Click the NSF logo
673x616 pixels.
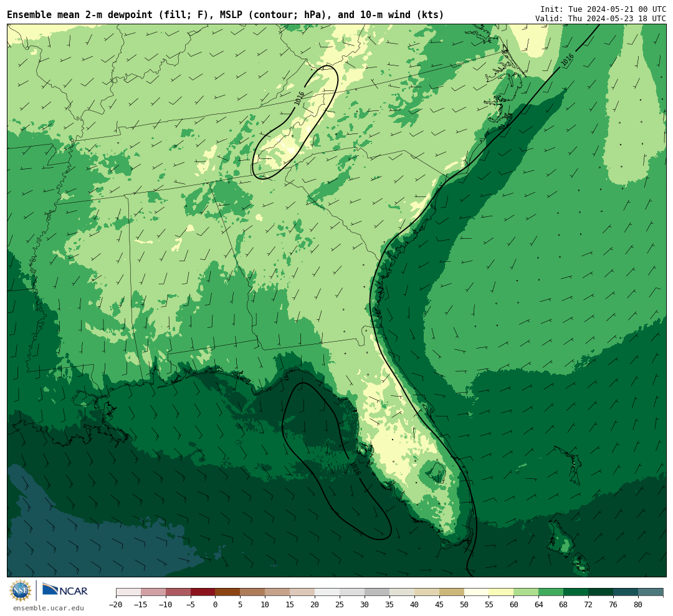[x=21, y=590]
